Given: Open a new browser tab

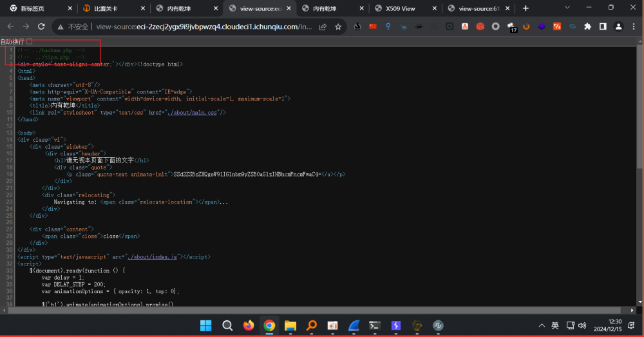Looking at the screenshot, I should [x=526, y=8].
